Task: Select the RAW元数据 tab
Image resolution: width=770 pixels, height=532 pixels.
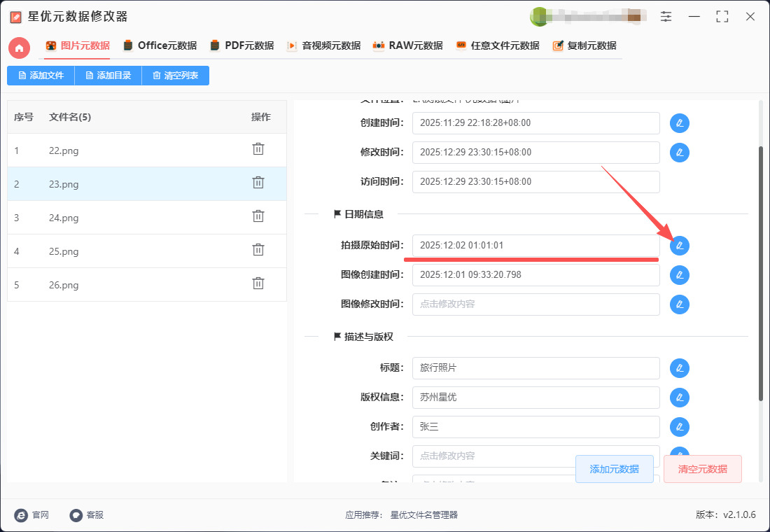Action: [407, 45]
